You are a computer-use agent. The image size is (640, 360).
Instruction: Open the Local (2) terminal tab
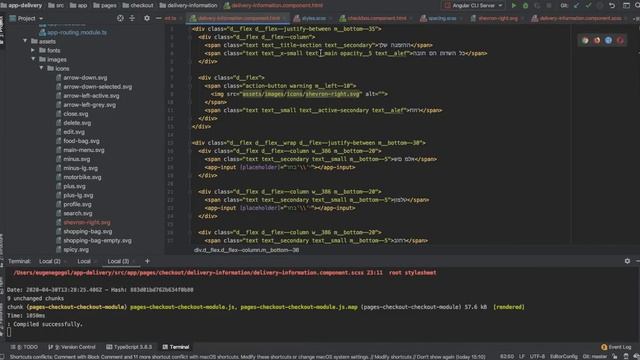click(x=50, y=261)
